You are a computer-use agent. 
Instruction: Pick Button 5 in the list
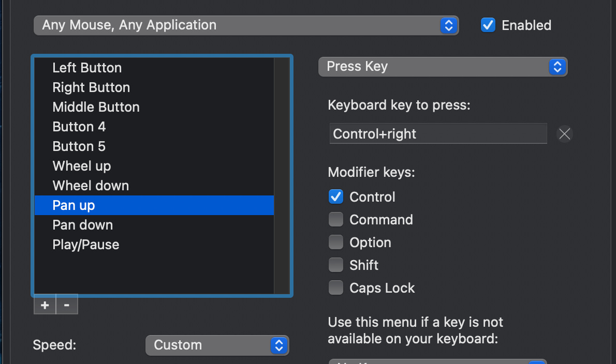pyautogui.click(x=79, y=146)
